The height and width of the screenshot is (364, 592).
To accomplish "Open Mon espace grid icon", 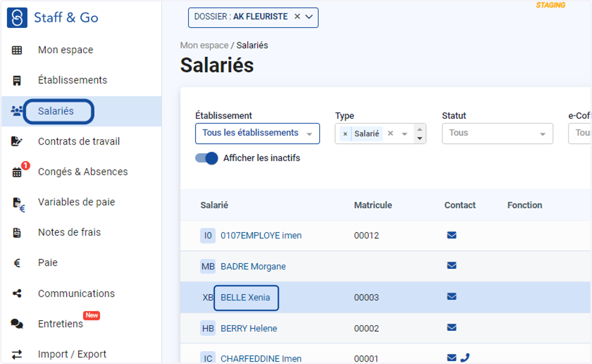I will pyautogui.click(x=17, y=50).
